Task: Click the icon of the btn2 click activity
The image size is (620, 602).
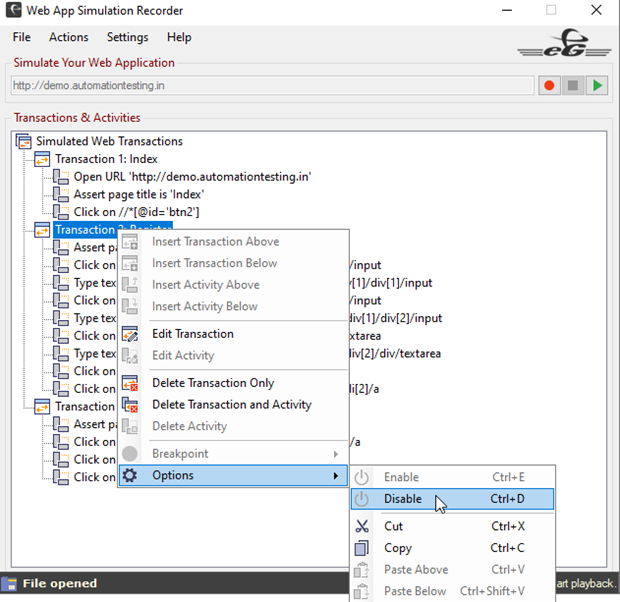Action: (x=61, y=212)
